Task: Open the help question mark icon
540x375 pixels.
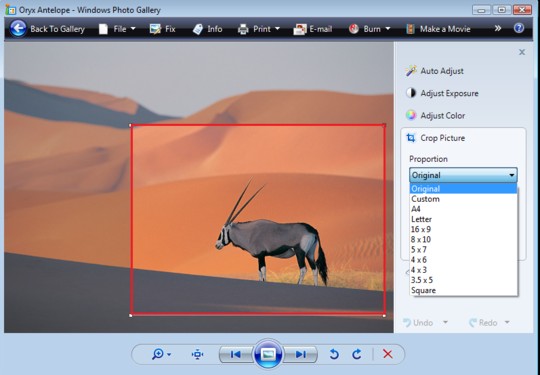Action: pos(519,28)
